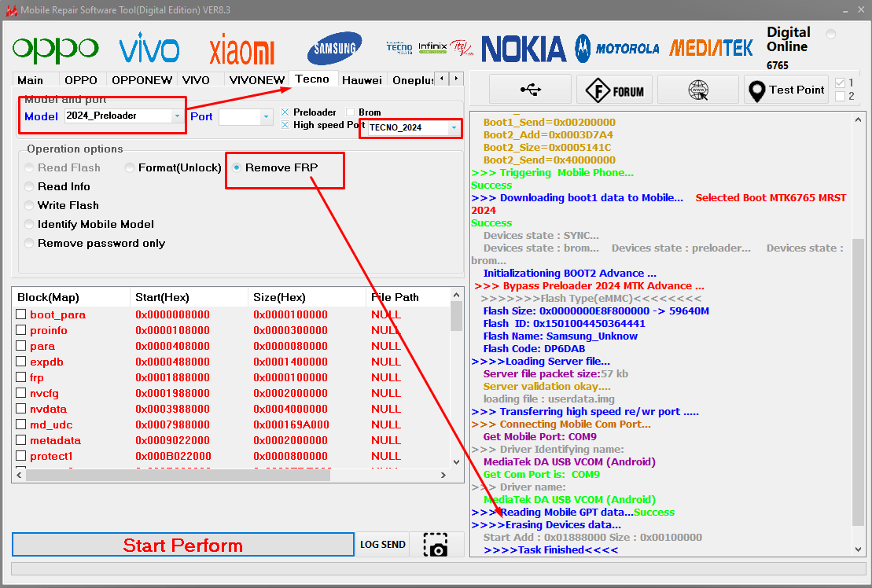Screen dimensions: 872x588
Task: Click the Size(Hex) column header
Action: [x=307, y=297]
